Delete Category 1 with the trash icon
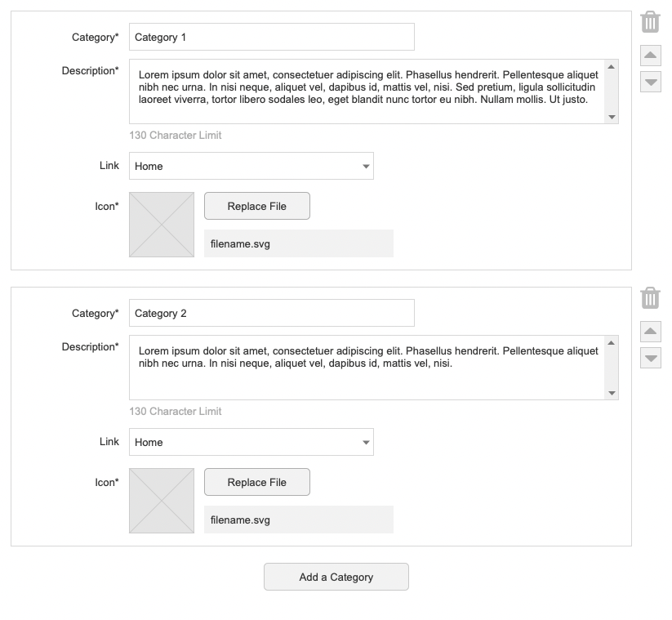The height and width of the screenshot is (620, 672). point(650,22)
